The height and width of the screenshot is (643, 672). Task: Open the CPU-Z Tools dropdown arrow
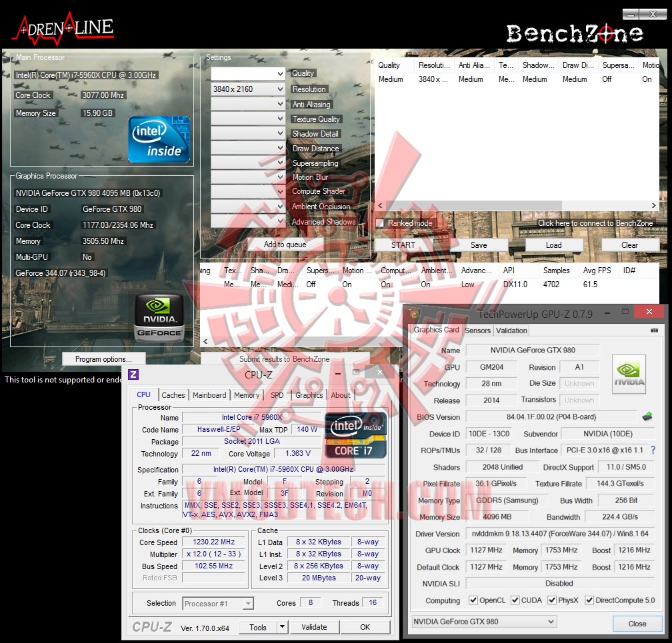coord(282,627)
